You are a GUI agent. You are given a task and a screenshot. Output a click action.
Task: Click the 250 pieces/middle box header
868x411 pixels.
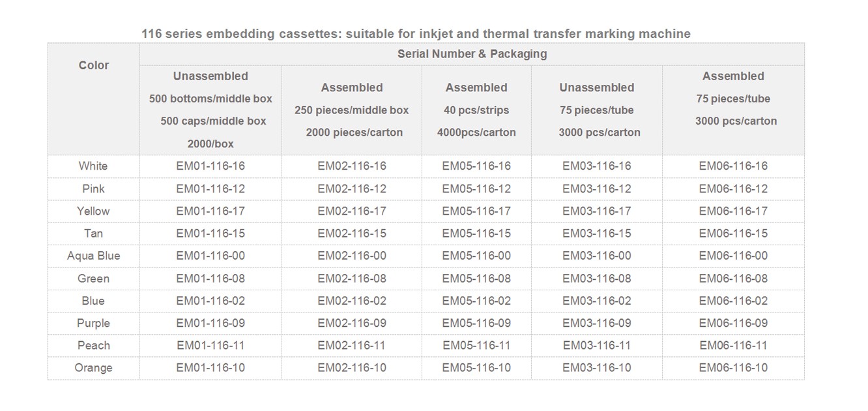[x=352, y=110]
